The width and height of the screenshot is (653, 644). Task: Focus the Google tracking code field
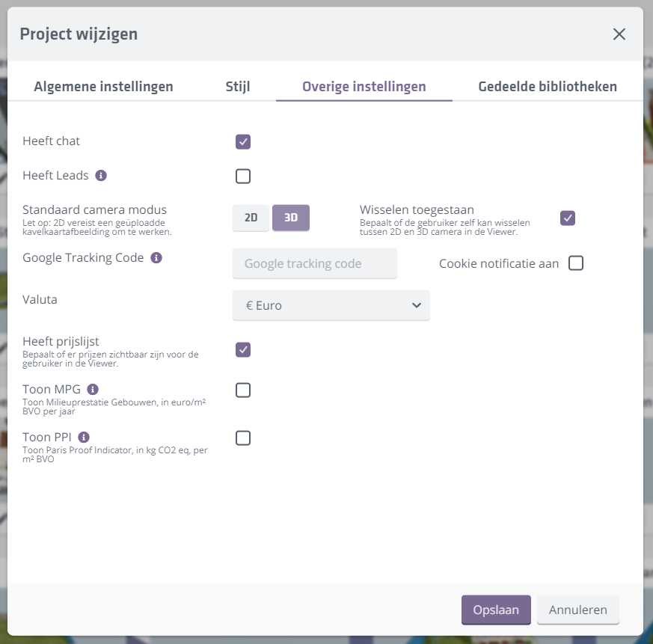click(315, 263)
